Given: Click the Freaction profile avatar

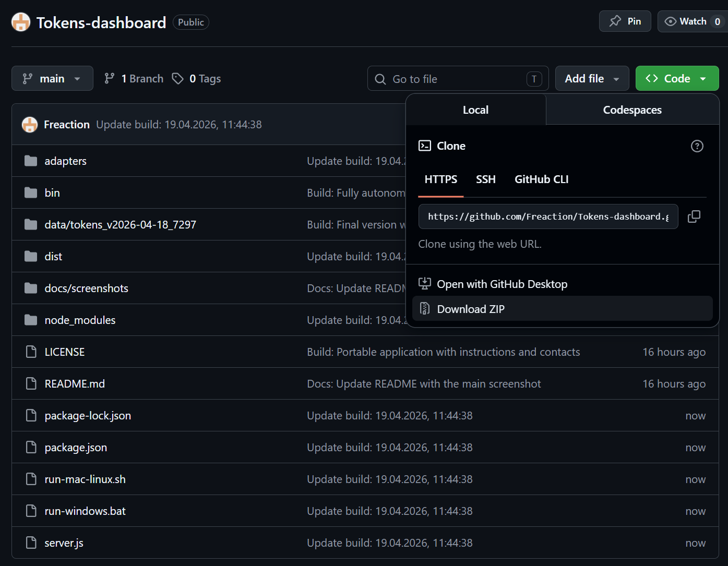Looking at the screenshot, I should (x=30, y=124).
